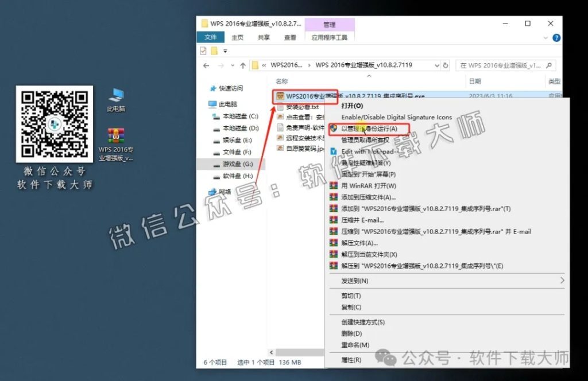Click the back navigation arrow
The height and width of the screenshot is (381, 588).
point(206,65)
